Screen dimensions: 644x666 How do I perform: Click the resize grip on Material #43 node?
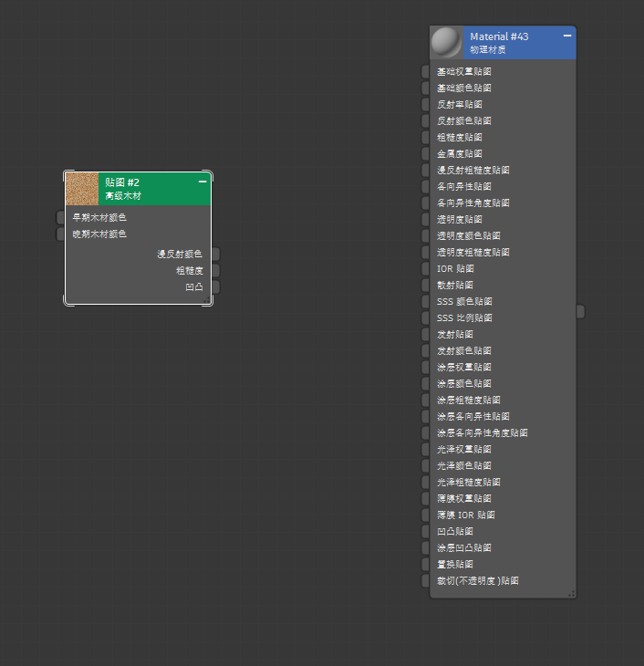click(572, 594)
